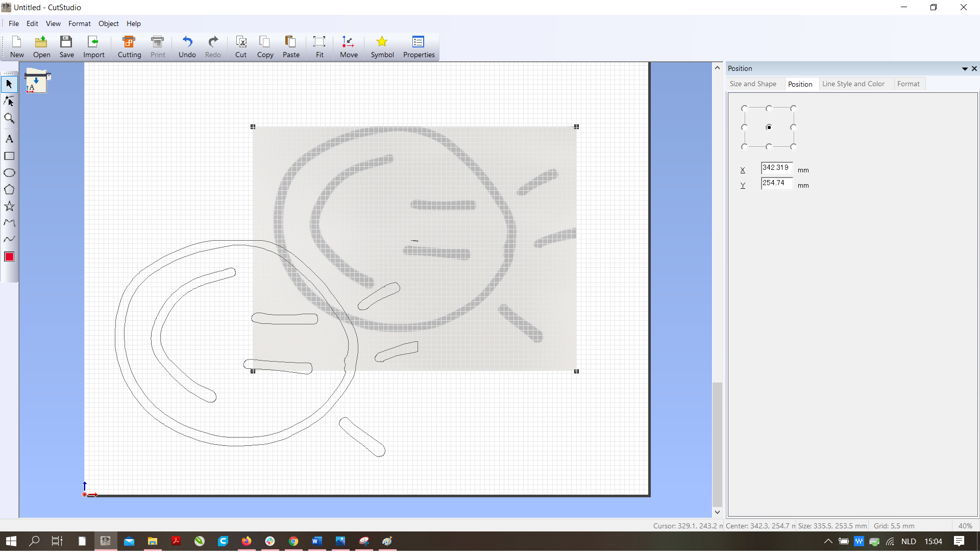Screen dimensions: 980x560
Task: Select the Ellipse drawing tool
Action: pyautogui.click(x=9, y=173)
